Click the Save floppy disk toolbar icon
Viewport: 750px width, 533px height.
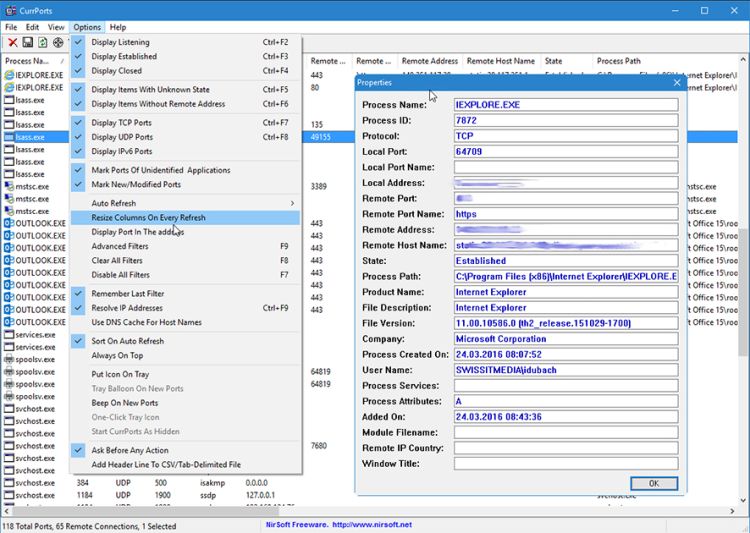pyautogui.click(x=28, y=42)
